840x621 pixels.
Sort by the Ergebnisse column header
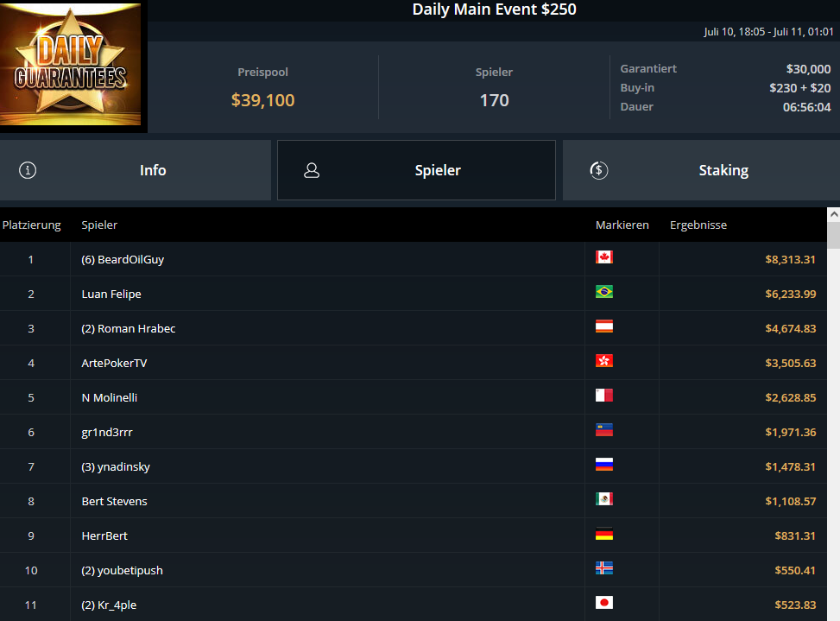[x=698, y=225]
